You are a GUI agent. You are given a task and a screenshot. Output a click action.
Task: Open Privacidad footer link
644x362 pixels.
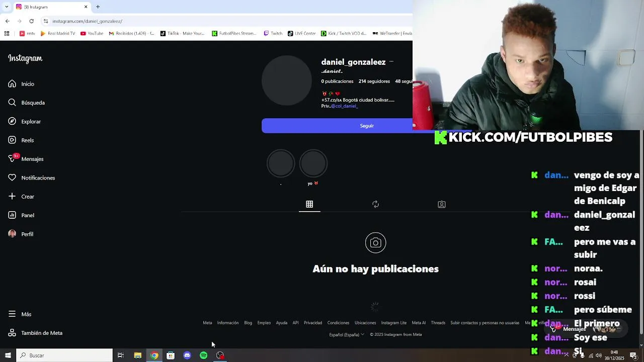coord(313,323)
